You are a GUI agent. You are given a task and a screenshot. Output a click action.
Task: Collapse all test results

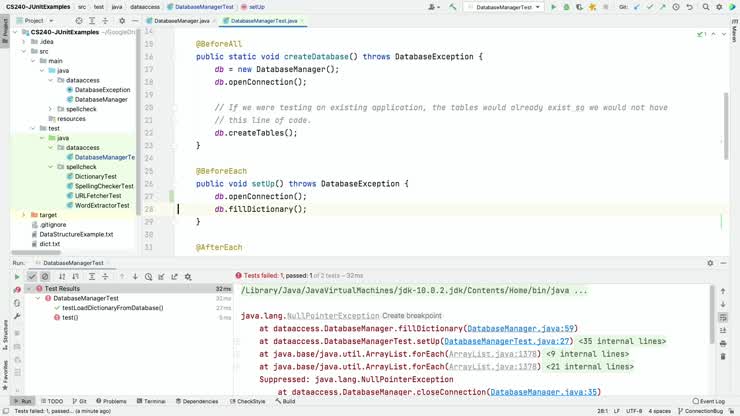[x=105, y=277]
